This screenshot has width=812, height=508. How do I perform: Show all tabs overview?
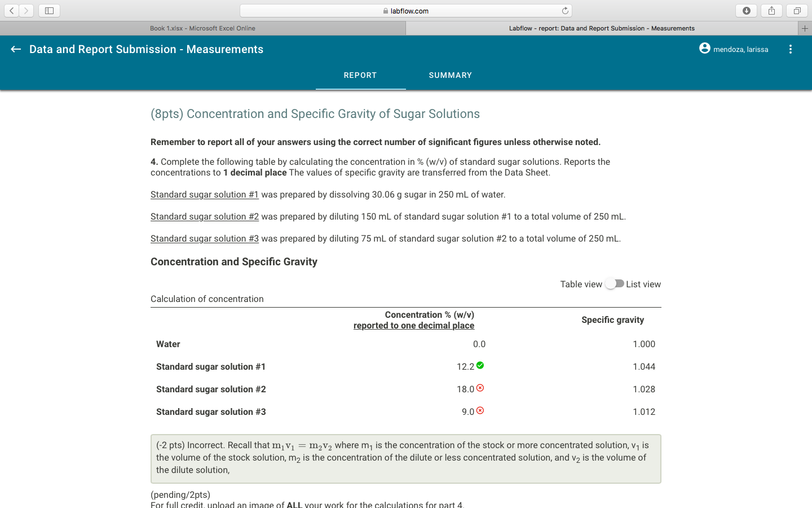(x=797, y=11)
